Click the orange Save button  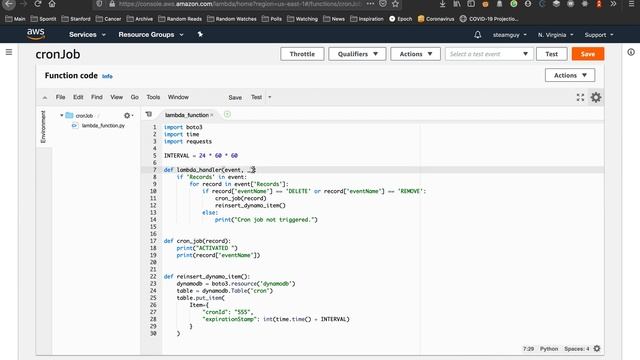[588, 54]
